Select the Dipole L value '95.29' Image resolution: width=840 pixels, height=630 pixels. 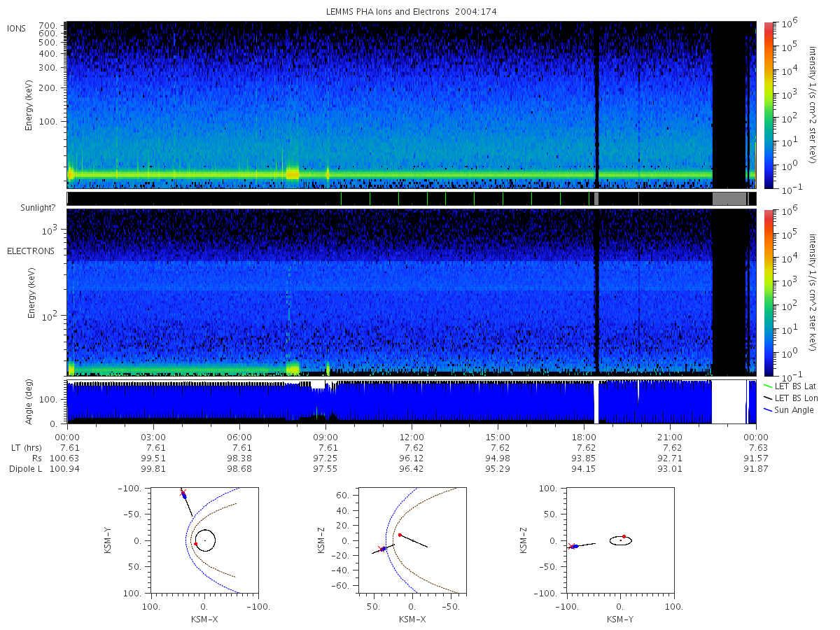(x=498, y=468)
